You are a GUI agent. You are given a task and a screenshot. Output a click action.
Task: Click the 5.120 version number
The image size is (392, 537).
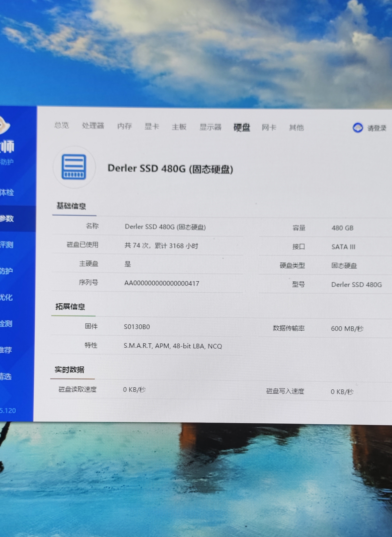(x=8, y=411)
